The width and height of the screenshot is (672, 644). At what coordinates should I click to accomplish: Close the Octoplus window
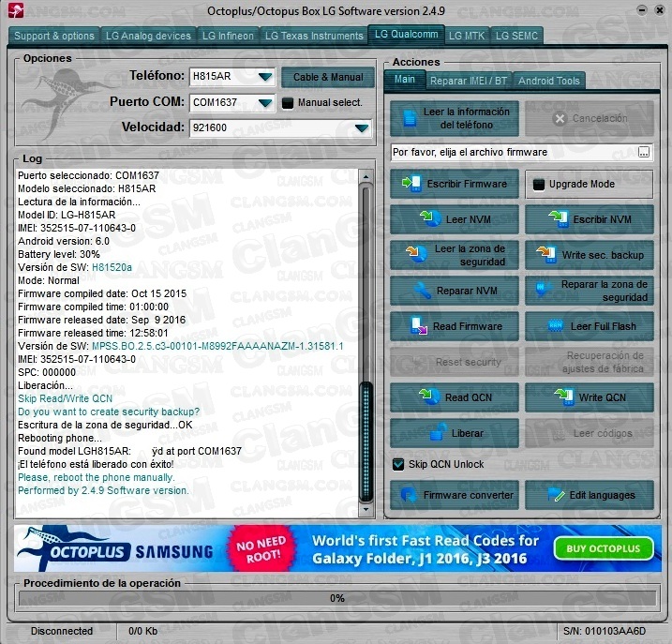point(660,10)
